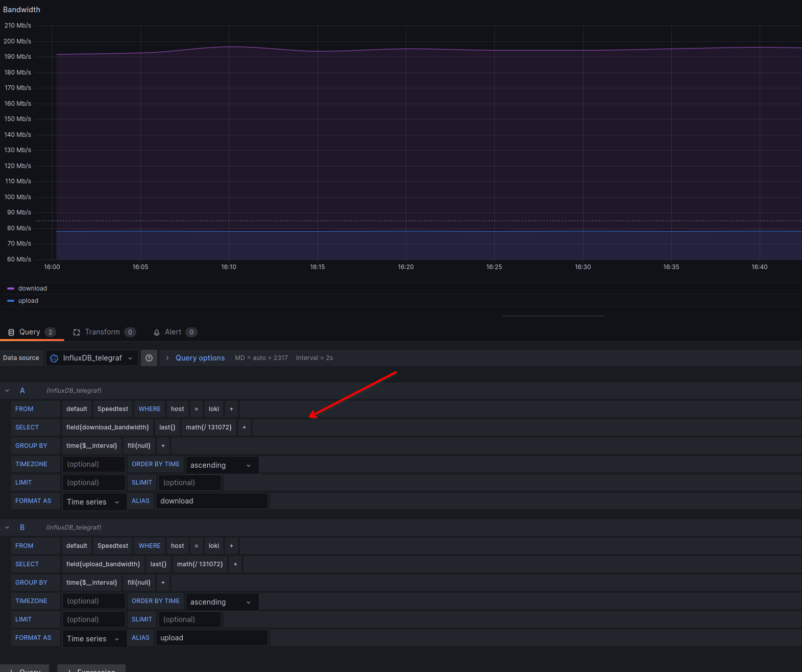Add WHERE condition plus in query A
This screenshot has width=802, height=672.
tap(231, 409)
